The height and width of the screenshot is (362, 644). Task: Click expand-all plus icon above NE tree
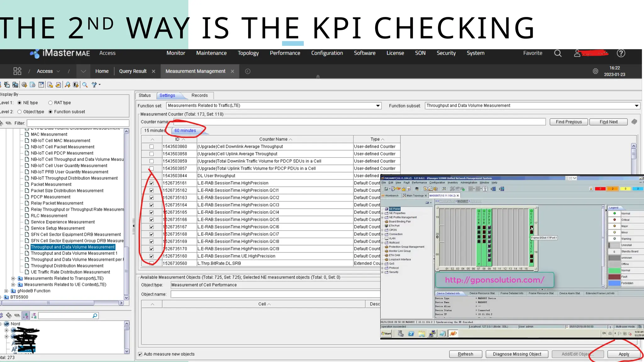tap(9, 315)
